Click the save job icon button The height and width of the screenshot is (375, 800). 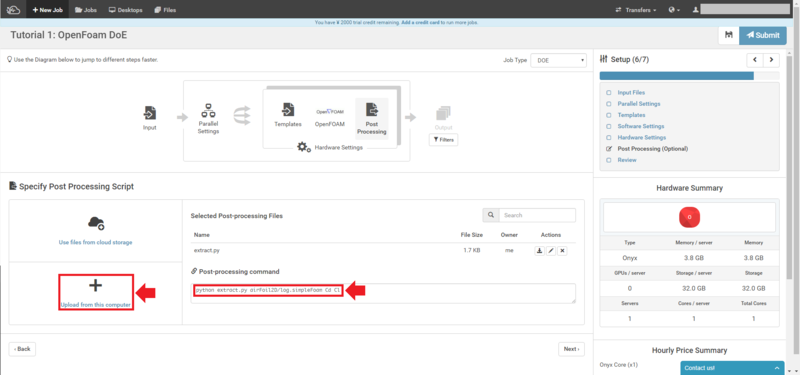click(x=729, y=35)
